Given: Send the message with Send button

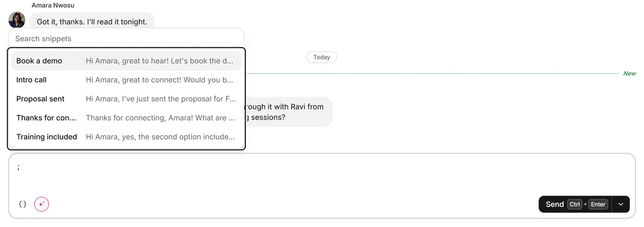Looking at the screenshot, I should (575, 204).
